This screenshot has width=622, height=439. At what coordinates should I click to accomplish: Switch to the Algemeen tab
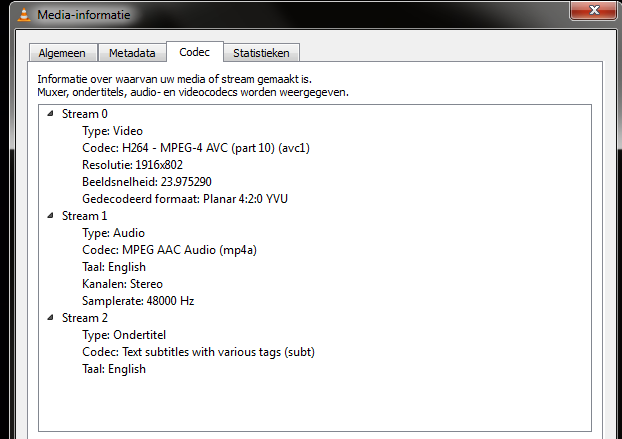point(62,53)
